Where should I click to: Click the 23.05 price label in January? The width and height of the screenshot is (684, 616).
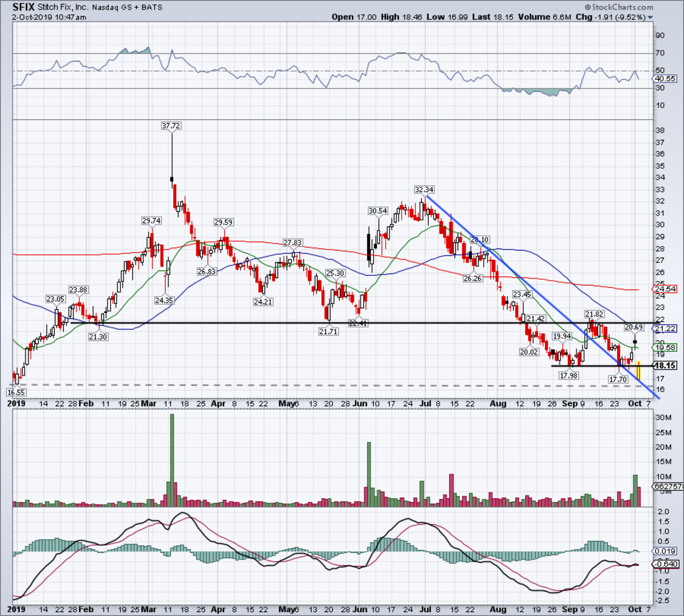click(x=55, y=299)
